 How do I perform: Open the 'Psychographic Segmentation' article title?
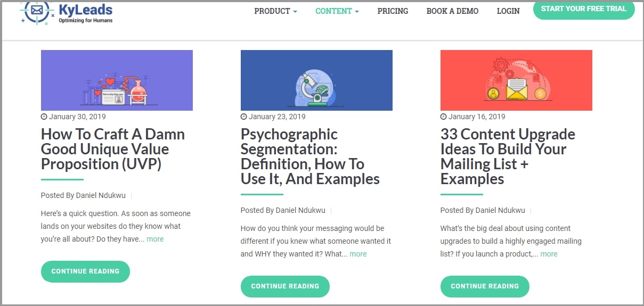pos(309,156)
